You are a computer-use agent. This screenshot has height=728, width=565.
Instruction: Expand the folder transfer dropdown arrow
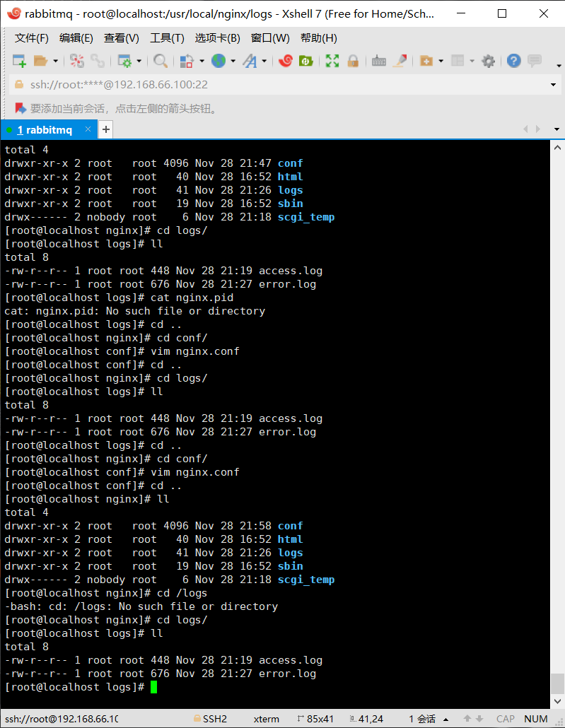[441, 61]
